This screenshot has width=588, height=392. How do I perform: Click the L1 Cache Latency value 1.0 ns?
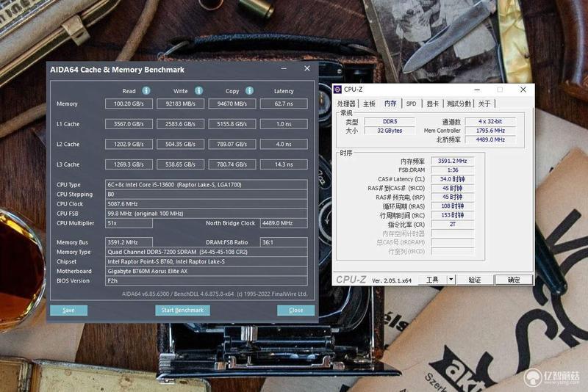[x=284, y=124]
